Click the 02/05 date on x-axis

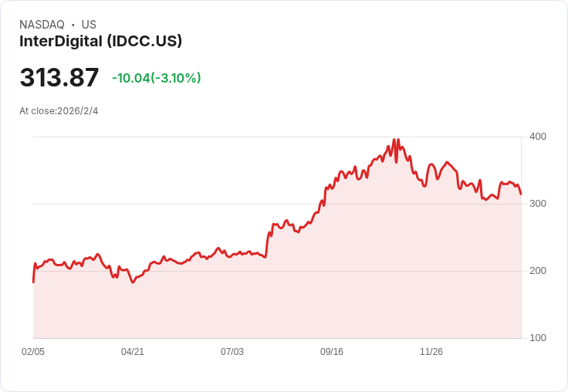tap(33, 351)
